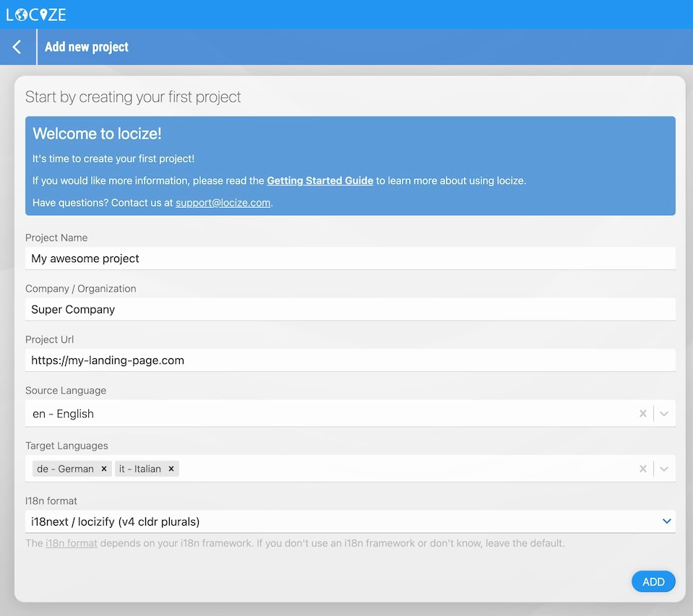Focus the Project Name field
This screenshot has height=616, width=693.
click(350, 259)
